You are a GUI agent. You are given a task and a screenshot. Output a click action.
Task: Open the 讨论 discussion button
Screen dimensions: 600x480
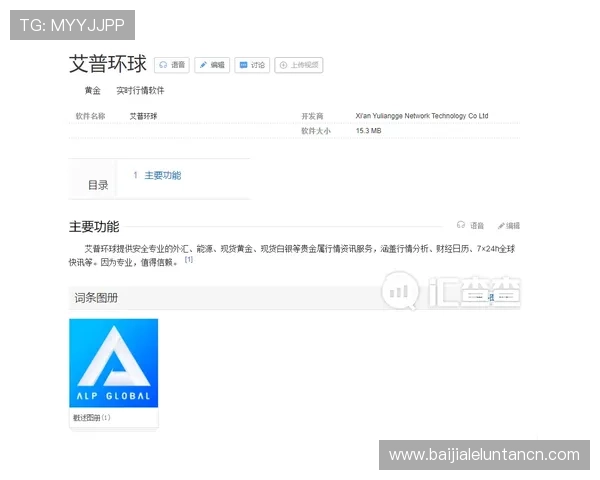click(x=252, y=65)
